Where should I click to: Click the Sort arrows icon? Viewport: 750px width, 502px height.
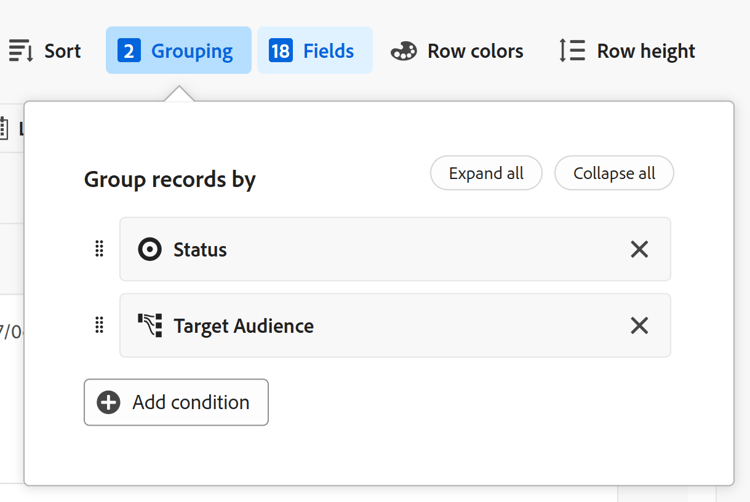tap(21, 51)
